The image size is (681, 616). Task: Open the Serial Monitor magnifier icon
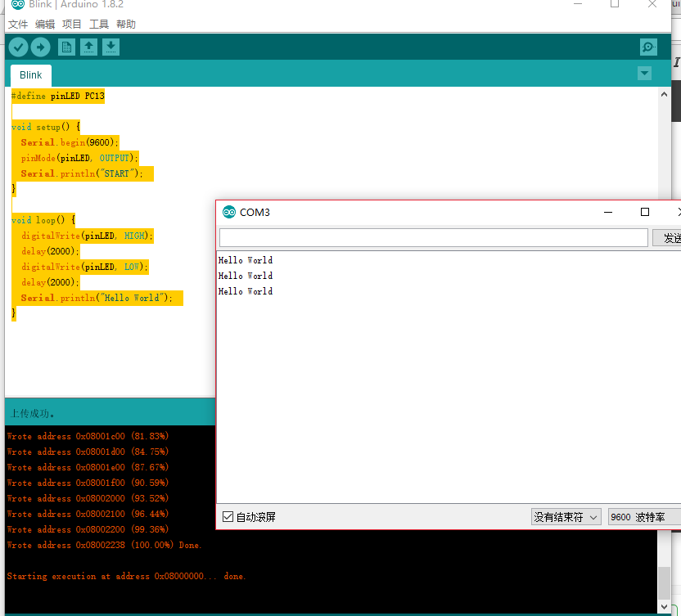[x=647, y=47]
